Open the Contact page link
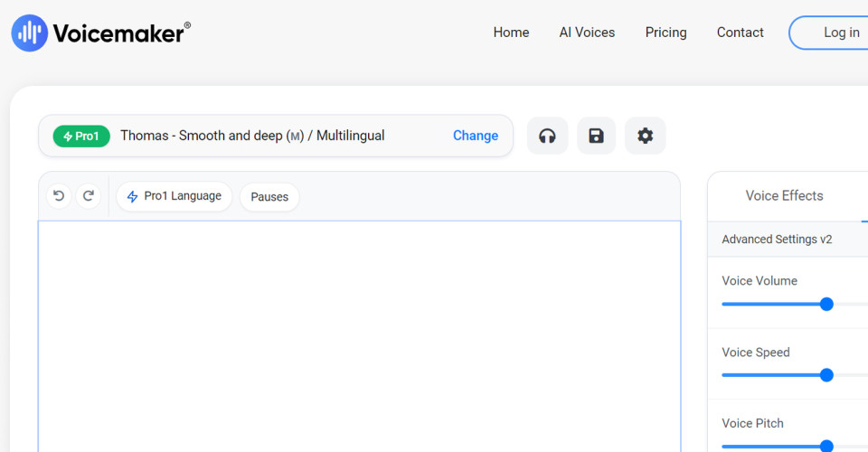868x452 pixels. [x=740, y=33]
